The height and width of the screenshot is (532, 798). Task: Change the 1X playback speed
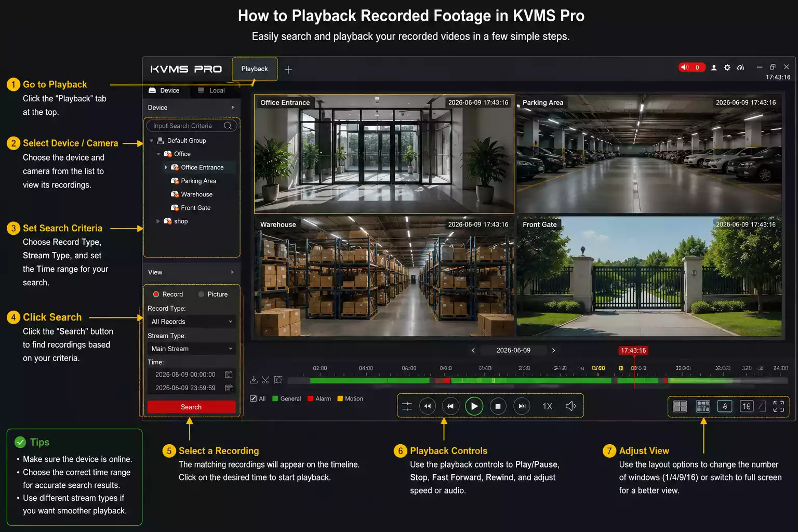[548, 406]
